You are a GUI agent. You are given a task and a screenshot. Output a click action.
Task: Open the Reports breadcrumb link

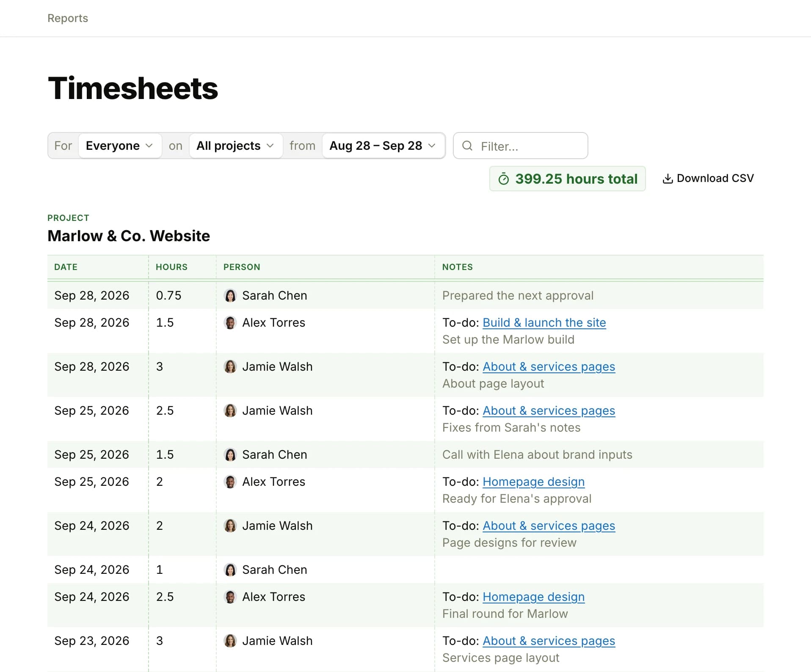pos(68,18)
